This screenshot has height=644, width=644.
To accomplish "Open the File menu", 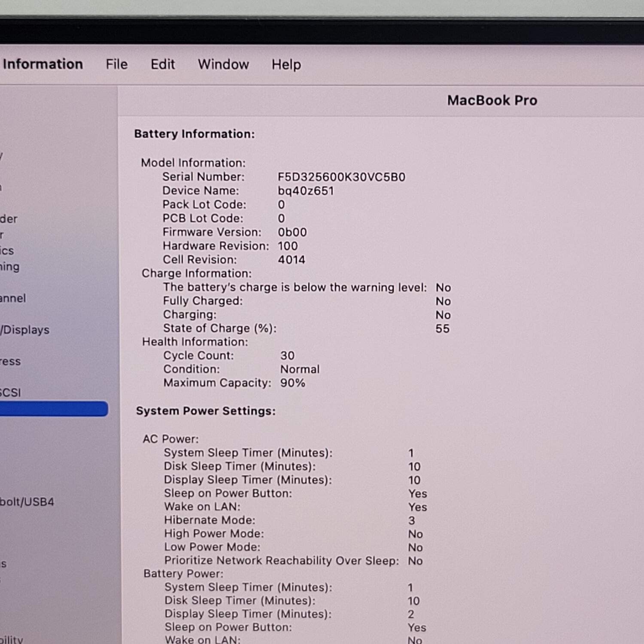I will click(x=117, y=64).
